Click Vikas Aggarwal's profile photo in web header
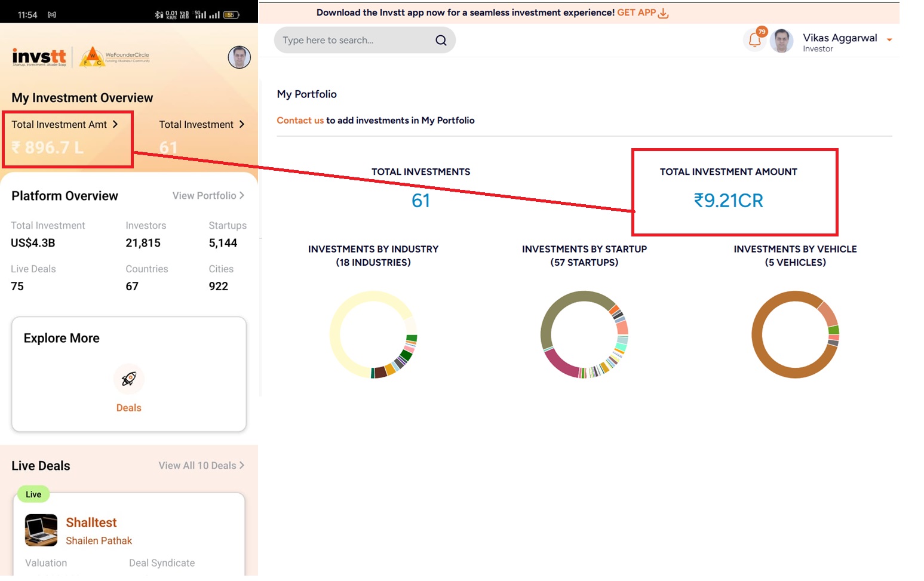Viewport: 924px width, 581px height. coord(781,41)
